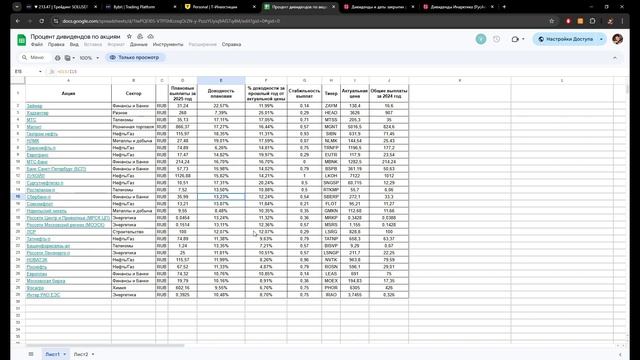Open the arrow next to Настройки Доступа
640x360 pixels.
click(x=601, y=39)
